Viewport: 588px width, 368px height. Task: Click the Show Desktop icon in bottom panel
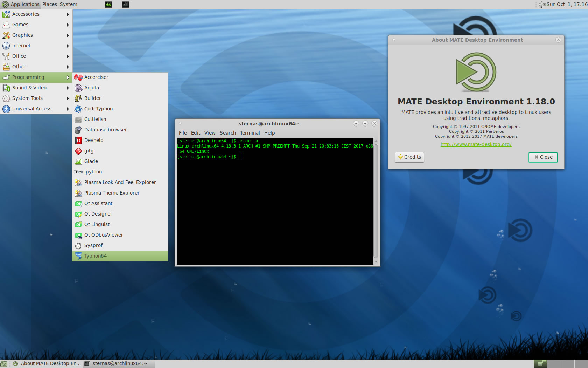(3, 364)
